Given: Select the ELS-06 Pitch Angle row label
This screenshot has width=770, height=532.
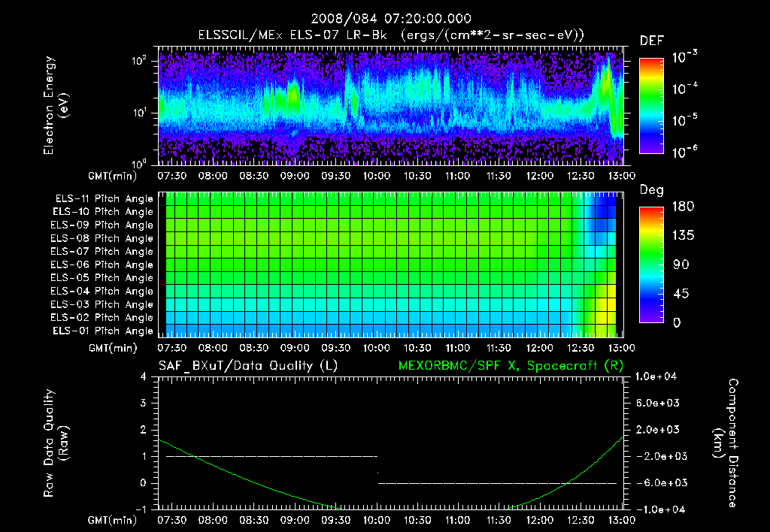Looking at the screenshot, I should click(x=102, y=264).
